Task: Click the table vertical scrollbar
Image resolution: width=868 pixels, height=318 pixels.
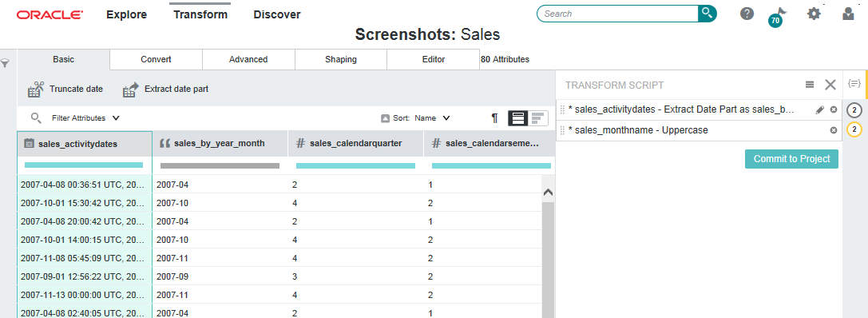Action: point(548,247)
